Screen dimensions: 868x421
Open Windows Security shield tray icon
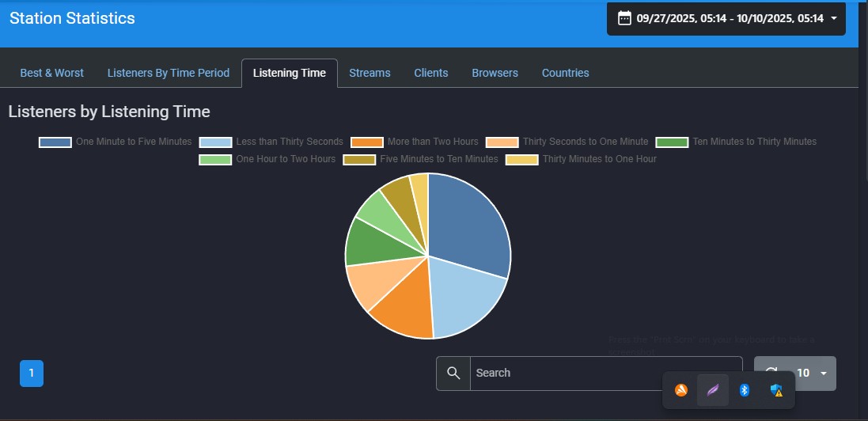(x=777, y=390)
